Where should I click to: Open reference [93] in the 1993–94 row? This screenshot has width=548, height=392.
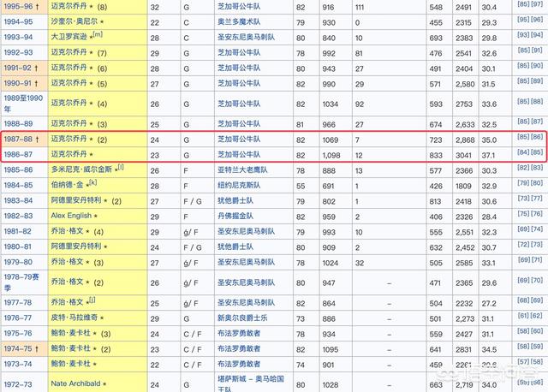523,35
